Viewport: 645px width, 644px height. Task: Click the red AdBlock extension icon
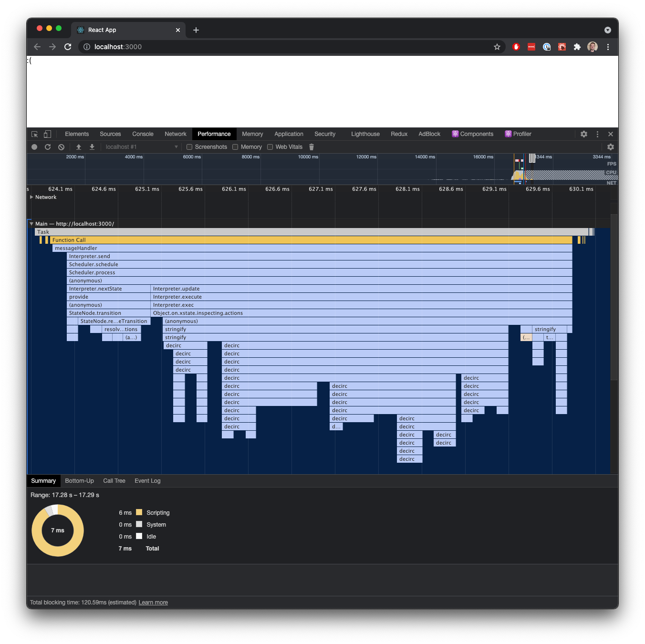516,47
